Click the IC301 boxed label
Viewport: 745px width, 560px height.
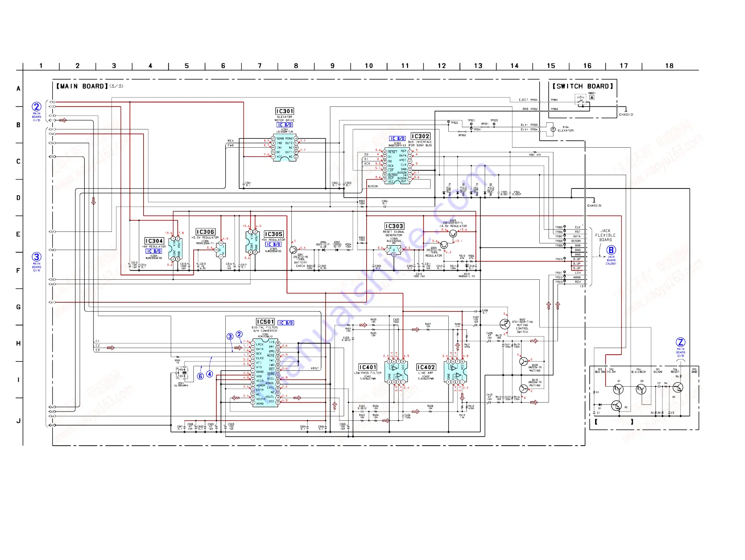285,111
